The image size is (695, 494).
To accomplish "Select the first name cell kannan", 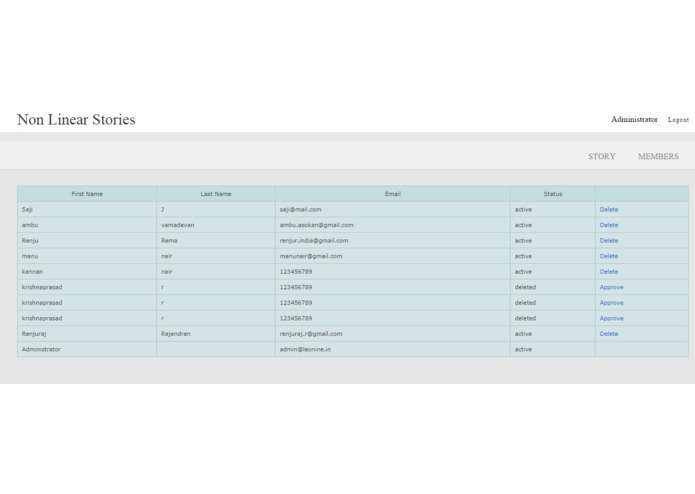I will [x=87, y=272].
